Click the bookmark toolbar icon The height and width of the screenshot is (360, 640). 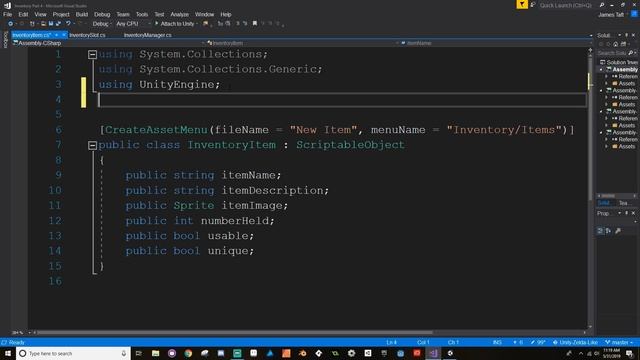click(x=255, y=24)
